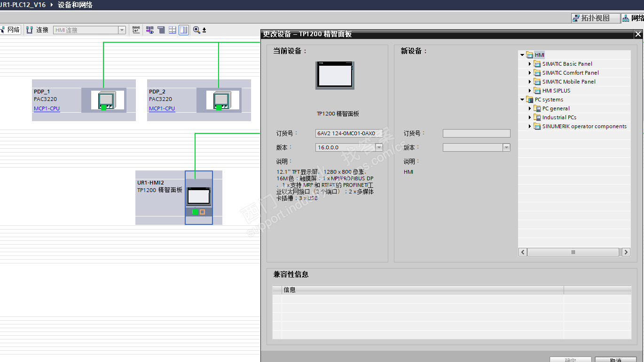Expand the SINUMERIK operator components node
The width and height of the screenshot is (644, 362).
(530, 126)
